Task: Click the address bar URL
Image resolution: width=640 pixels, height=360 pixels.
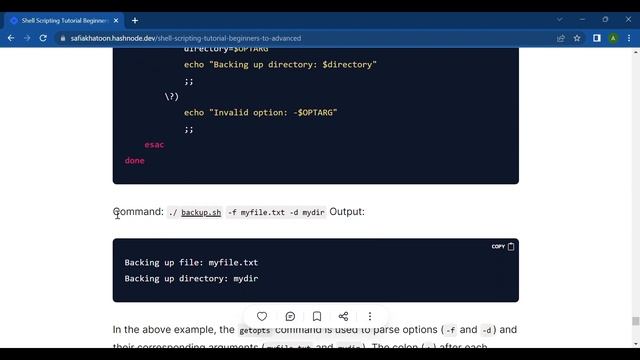Action: point(186,38)
